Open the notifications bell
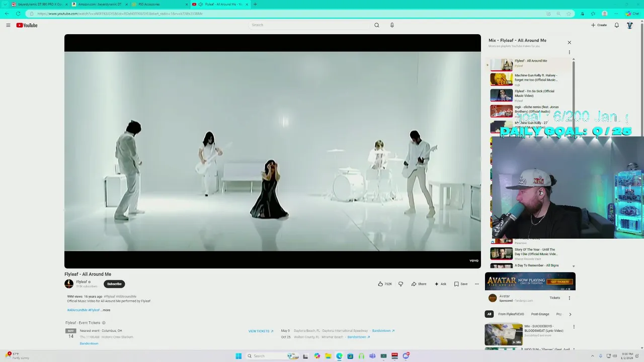 tap(616, 25)
